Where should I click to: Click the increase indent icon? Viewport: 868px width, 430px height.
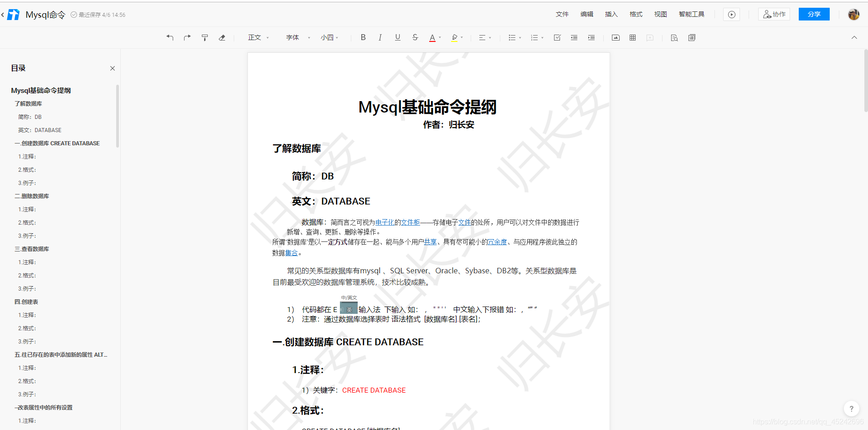pyautogui.click(x=591, y=38)
